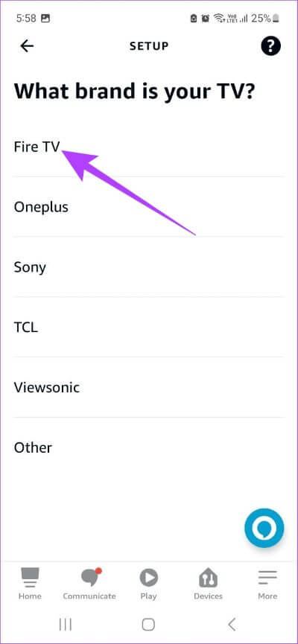
Task: Open the More hamburger icon
Action: [267, 578]
